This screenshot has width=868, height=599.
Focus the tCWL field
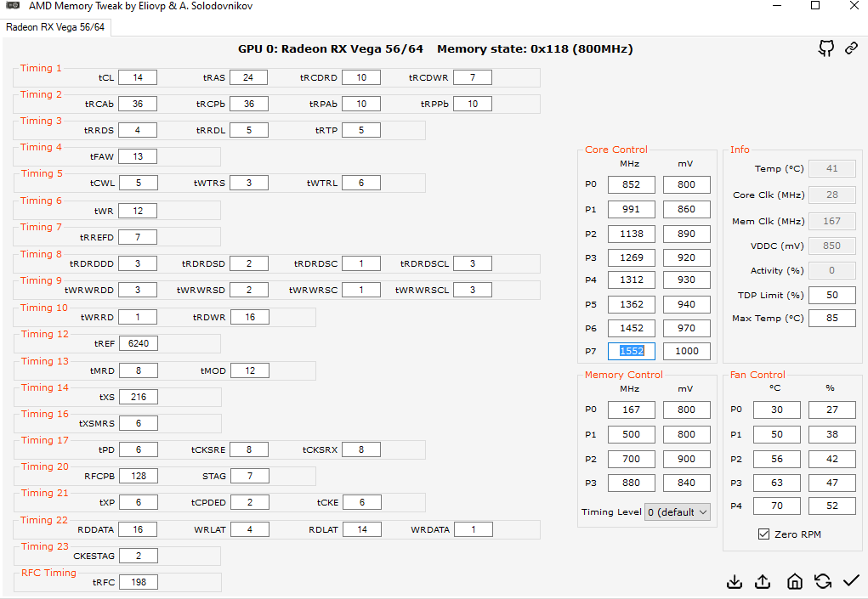[x=139, y=183]
